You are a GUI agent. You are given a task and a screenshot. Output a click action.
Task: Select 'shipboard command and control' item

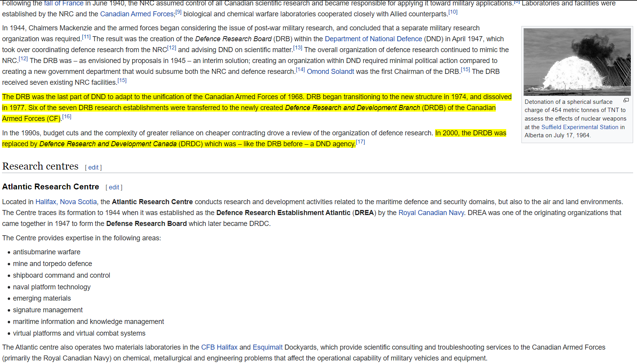coord(61,275)
